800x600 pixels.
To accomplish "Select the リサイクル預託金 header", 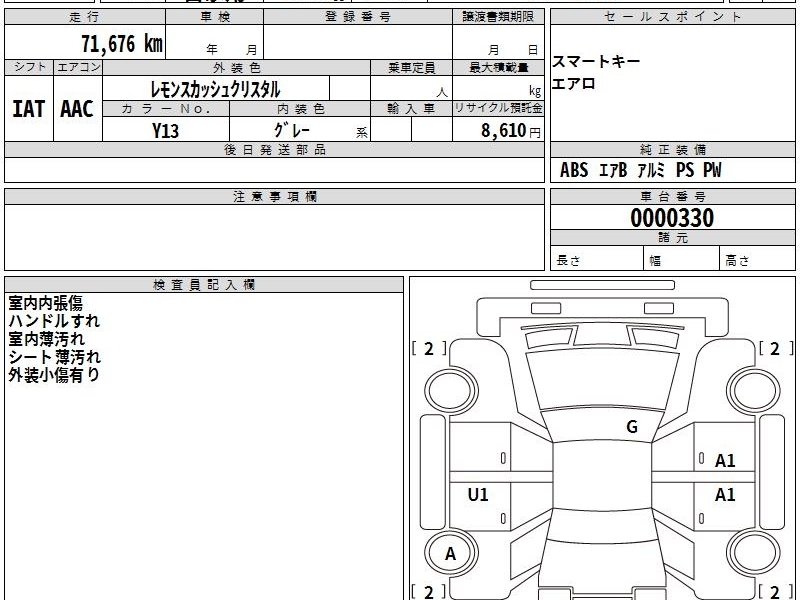I will point(498,109).
